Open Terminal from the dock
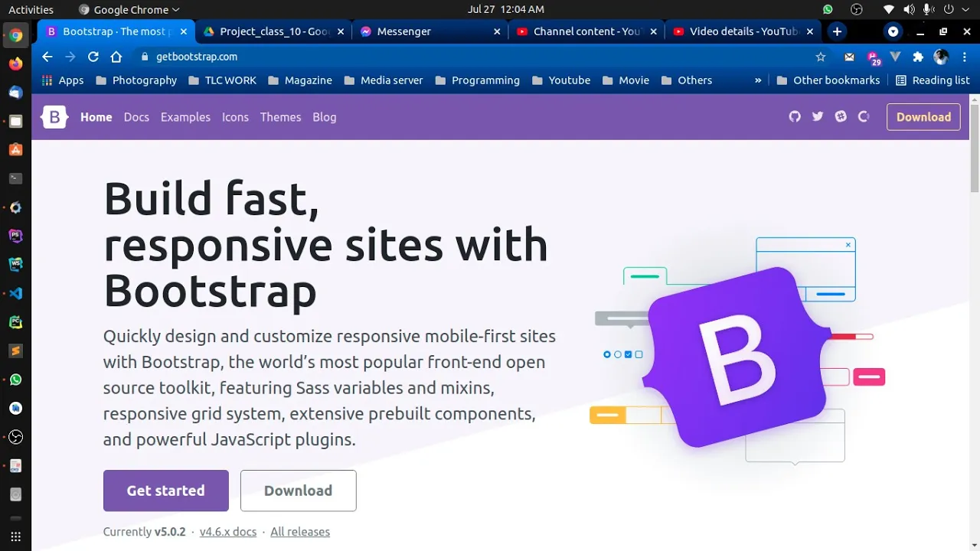Image resolution: width=980 pixels, height=551 pixels. [15, 179]
